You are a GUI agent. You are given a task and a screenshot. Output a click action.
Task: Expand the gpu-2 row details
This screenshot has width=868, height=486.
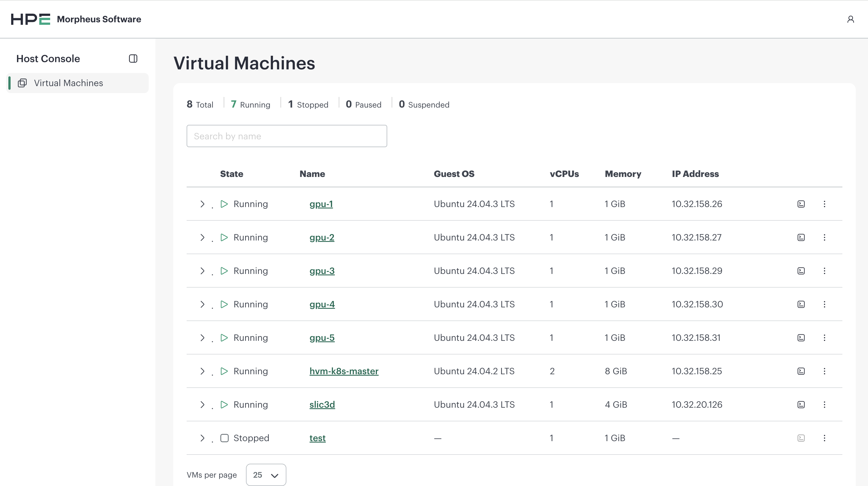coord(202,237)
